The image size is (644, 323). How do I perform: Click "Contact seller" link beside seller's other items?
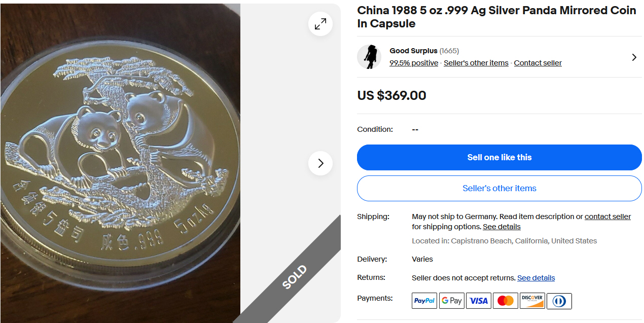tap(538, 63)
